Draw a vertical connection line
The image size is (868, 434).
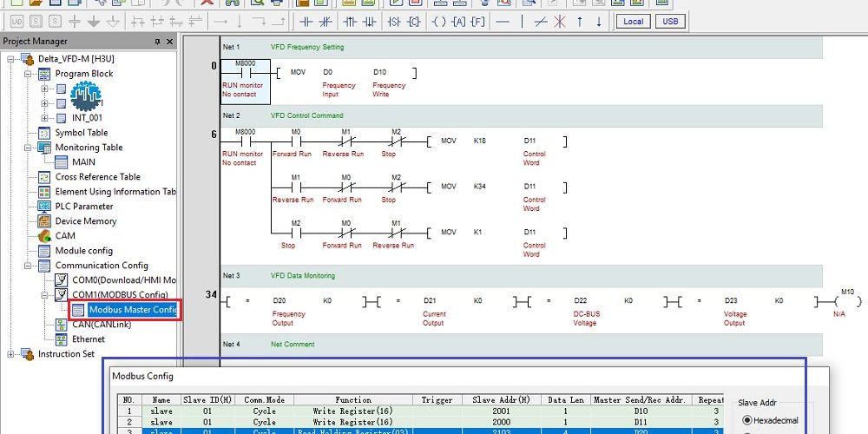[x=522, y=22]
